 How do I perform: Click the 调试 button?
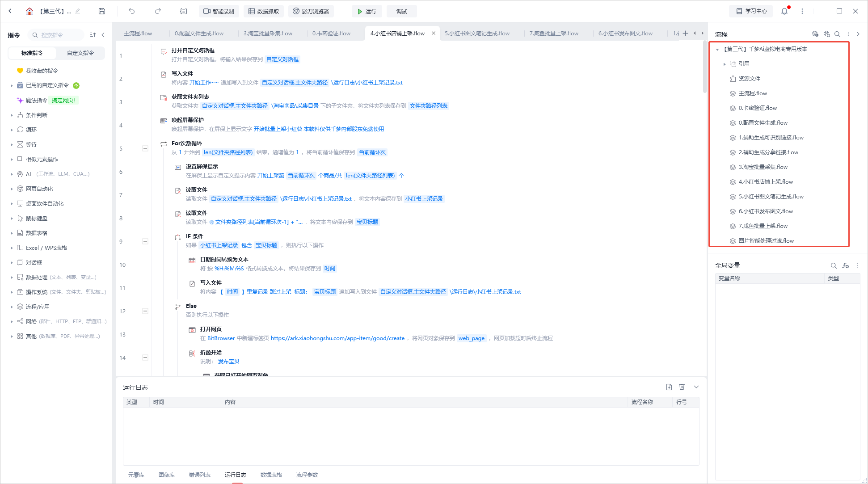click(401, 11)
